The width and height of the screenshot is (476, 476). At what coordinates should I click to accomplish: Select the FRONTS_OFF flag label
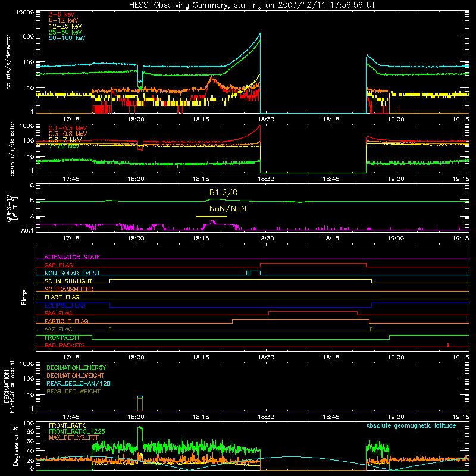62,337
